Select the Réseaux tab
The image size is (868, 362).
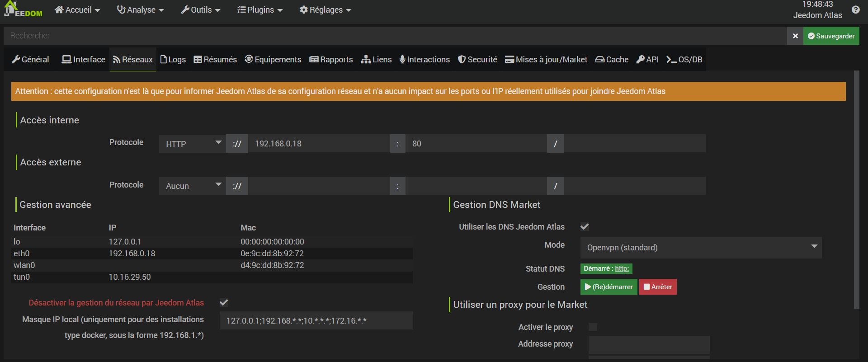pyautogui.click(x=133, y=59)
